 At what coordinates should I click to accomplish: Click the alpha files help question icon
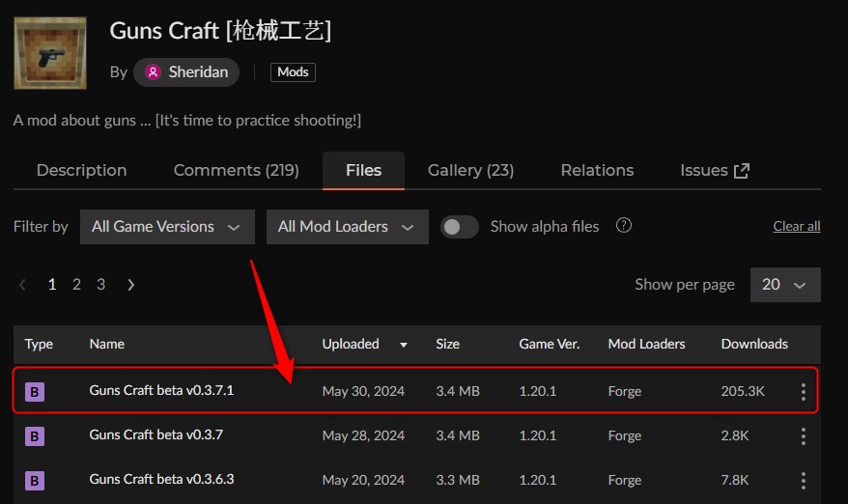tap(624, 225)
